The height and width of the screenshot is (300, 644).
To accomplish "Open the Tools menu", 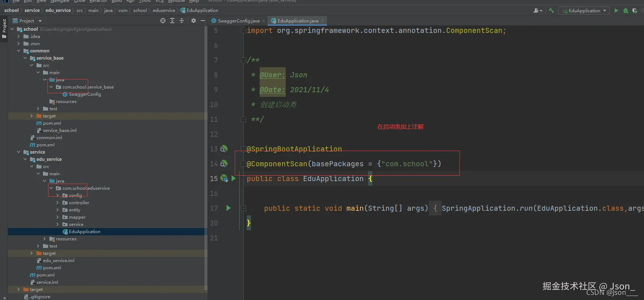I will pos(144,1).
